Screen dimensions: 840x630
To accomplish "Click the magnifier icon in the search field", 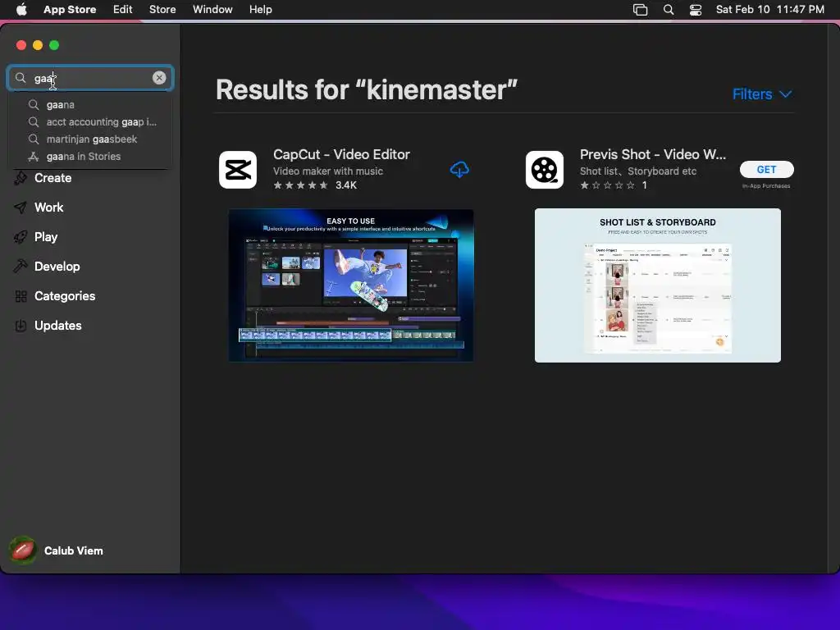I will pos(21,78).
